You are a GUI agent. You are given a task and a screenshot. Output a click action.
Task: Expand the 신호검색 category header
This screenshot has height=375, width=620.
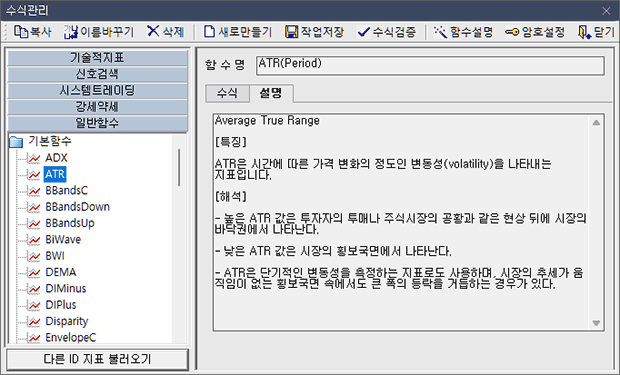[97, 74]
